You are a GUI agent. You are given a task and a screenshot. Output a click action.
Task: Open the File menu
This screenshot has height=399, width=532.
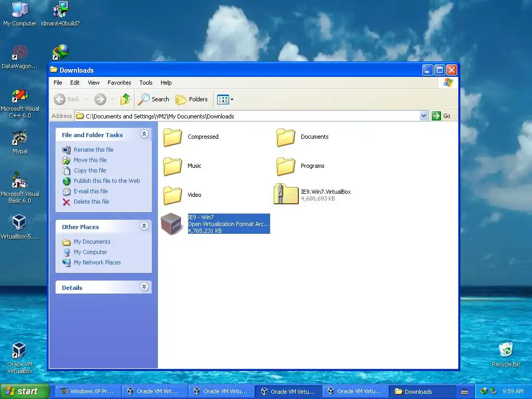[x=58, y=83]
